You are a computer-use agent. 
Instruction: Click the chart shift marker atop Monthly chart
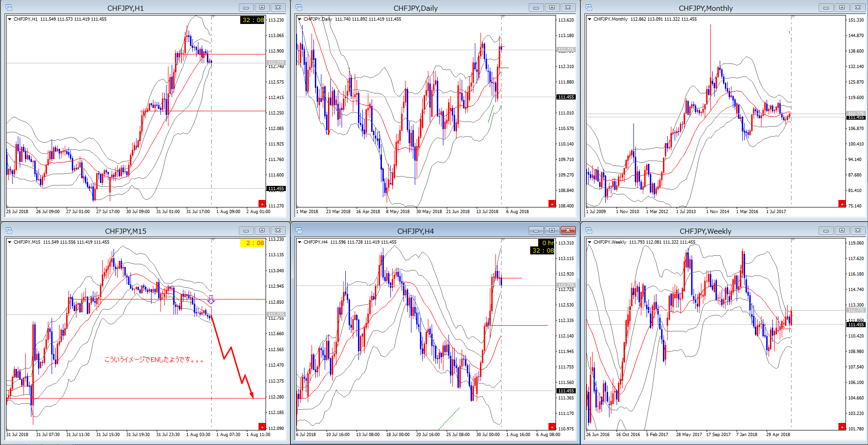pyautogui.click(x=792, y=17)
